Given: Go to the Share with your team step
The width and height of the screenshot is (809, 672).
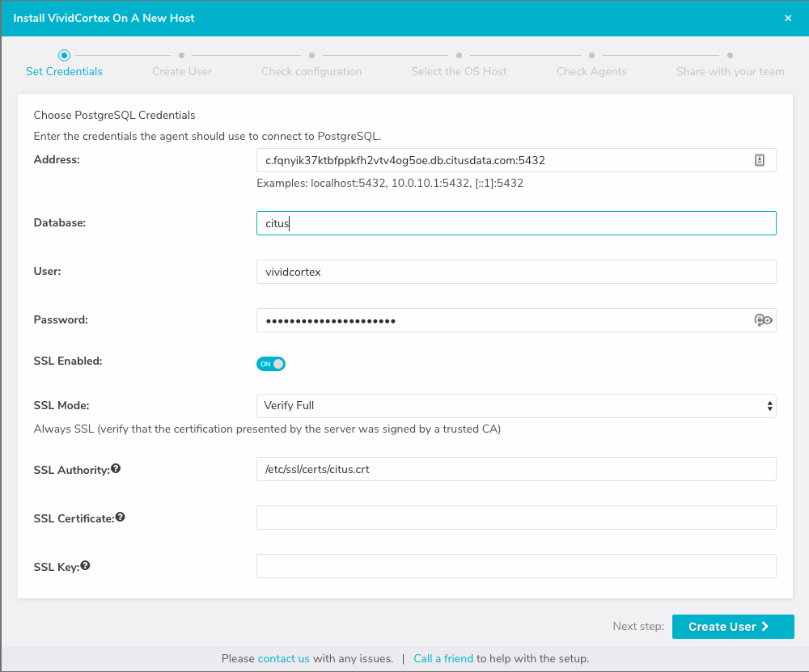Looking at the screenshot, I should tap(730, 72).
